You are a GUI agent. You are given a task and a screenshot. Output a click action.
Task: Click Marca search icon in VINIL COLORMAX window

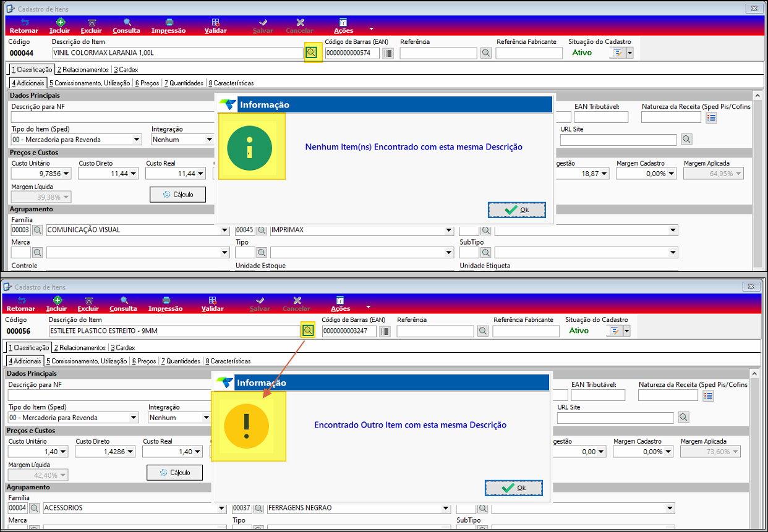[38, 253]
